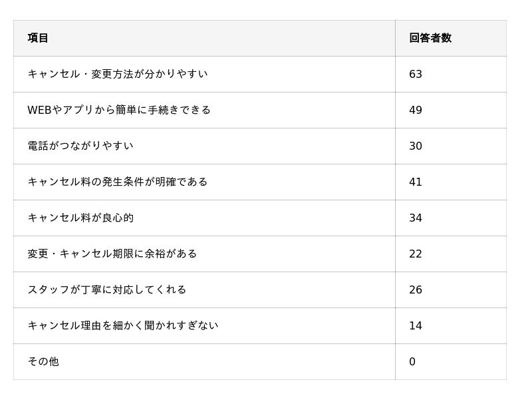The image size is (532, 400).
Task: Click the value 30 cell
Action: click(416, 146)
